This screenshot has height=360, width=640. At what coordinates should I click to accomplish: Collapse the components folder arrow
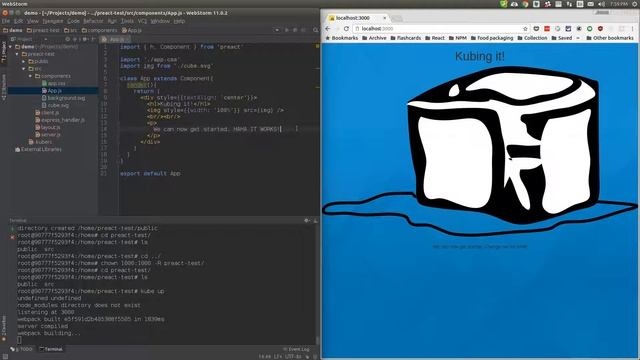[x=30, y=76]
